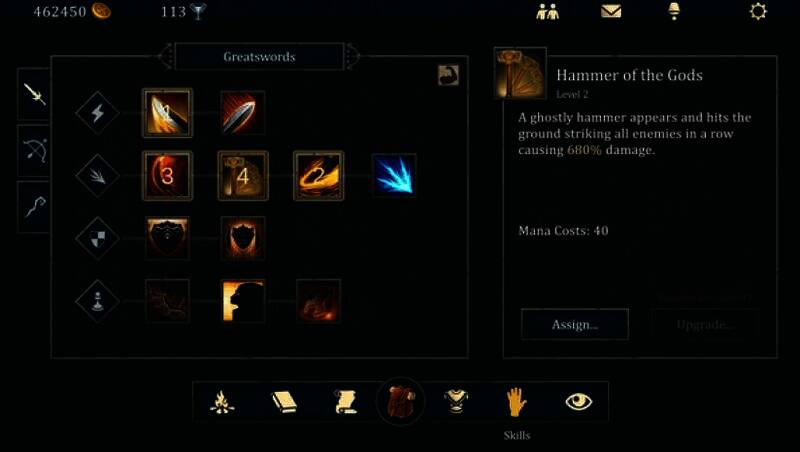Open the mail envelope icon
The image size is (800, 452).
[611, 11]
